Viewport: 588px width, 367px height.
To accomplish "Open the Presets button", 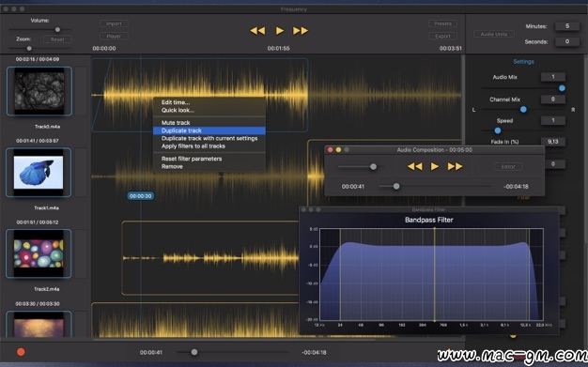I will (x=442, y=23).
